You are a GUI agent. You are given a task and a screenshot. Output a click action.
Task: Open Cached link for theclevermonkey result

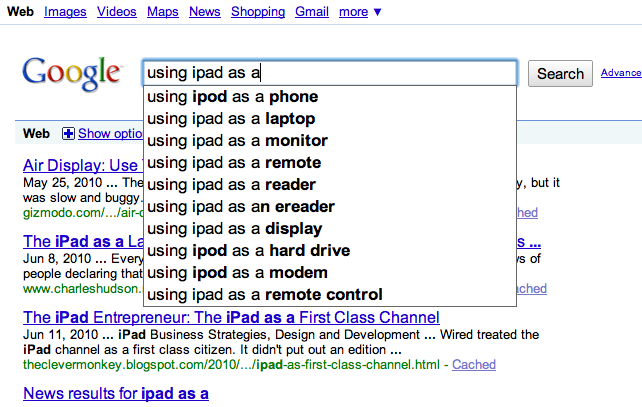474,364
